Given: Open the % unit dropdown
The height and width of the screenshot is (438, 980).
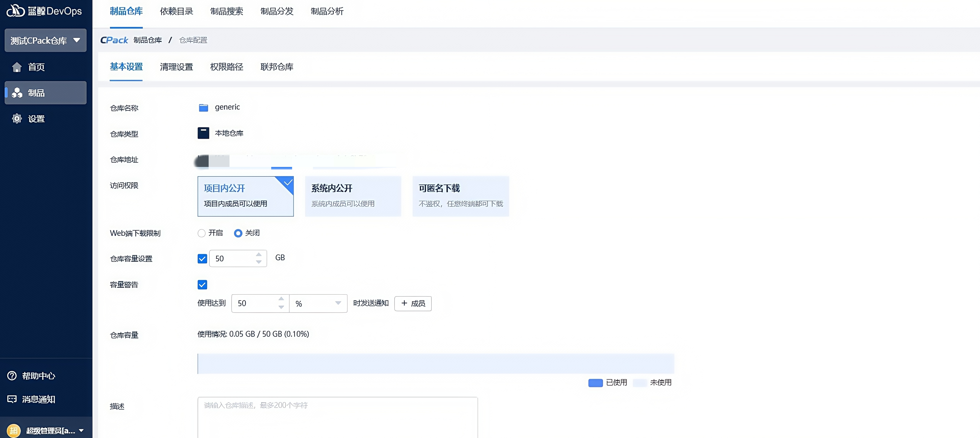Looking at the screenshot, I should [318, 303].
